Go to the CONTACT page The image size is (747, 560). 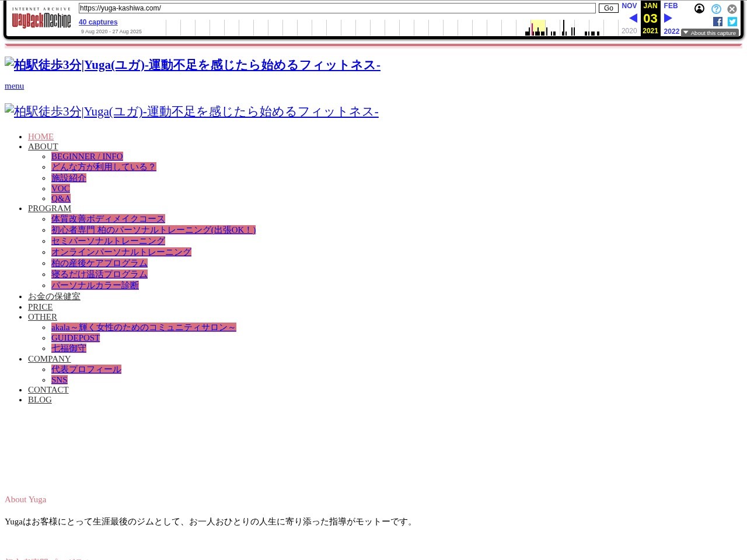pyautogui.click(x=48, y=390)
